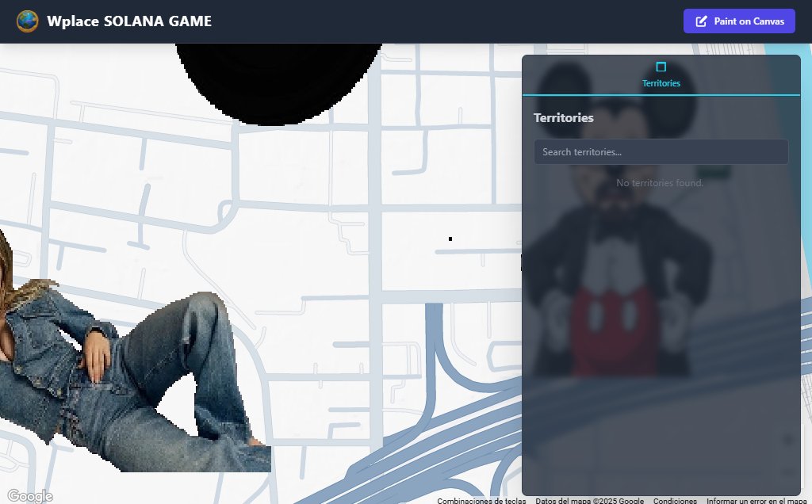
Task: Open the Condiciones terms link
Action: pos(675,500)
